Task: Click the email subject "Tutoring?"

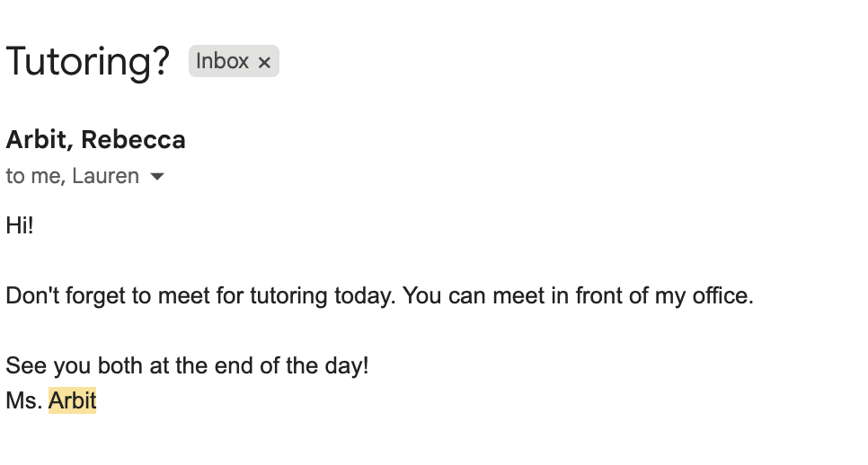Action: pos(87,61)
